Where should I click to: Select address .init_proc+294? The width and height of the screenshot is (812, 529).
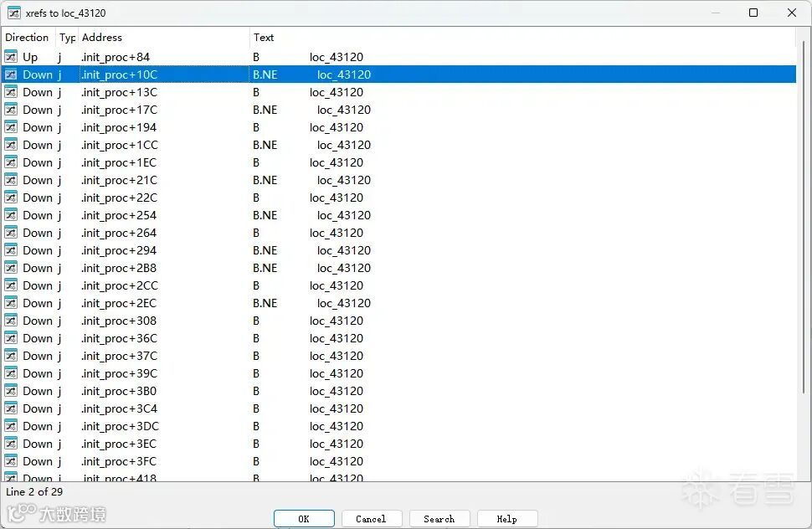point(118,250)
